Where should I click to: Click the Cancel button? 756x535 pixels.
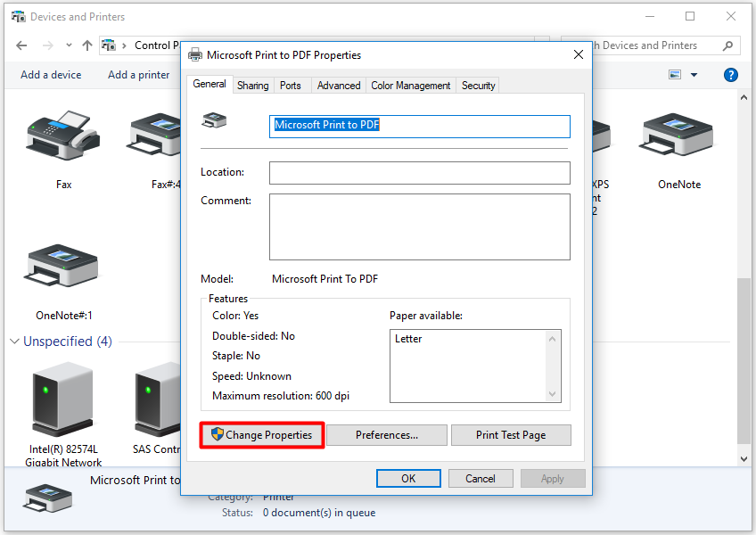coord(481,479)
